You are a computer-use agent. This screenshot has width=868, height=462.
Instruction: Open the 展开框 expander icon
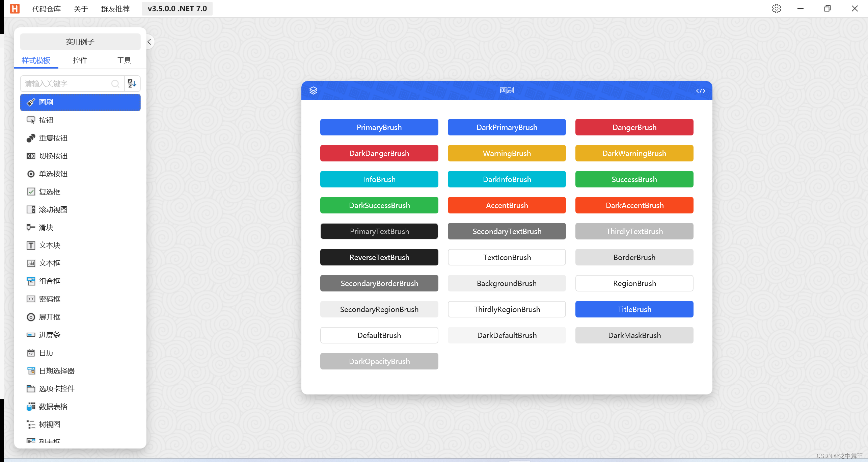tap(31, 317)
